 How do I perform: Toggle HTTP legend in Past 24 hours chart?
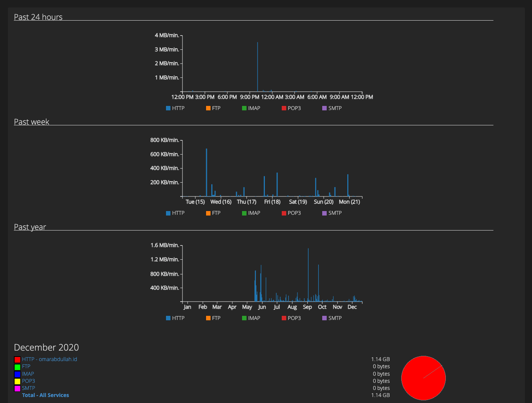click(x=175, y=108)
